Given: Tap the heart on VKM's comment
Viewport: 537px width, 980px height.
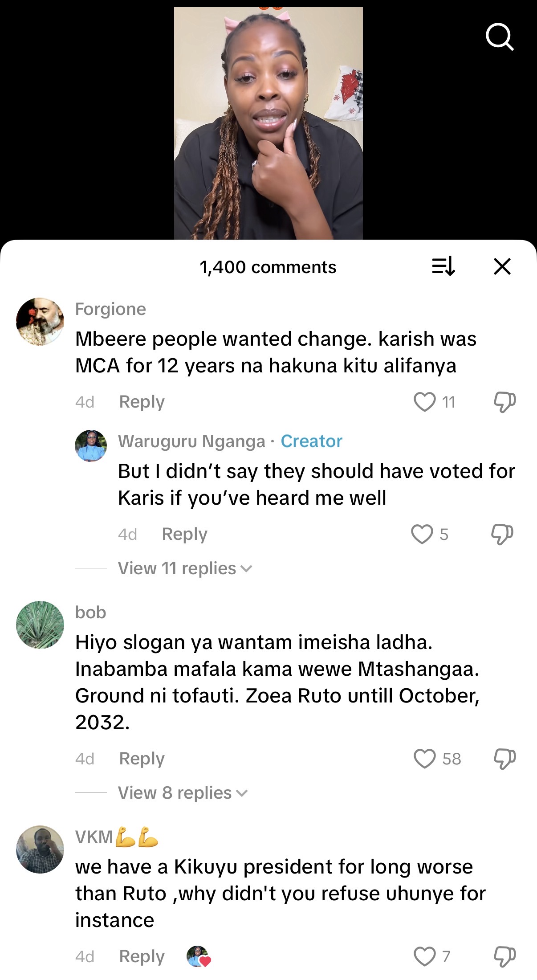Looking at the screenshot, I should (424, 956).
